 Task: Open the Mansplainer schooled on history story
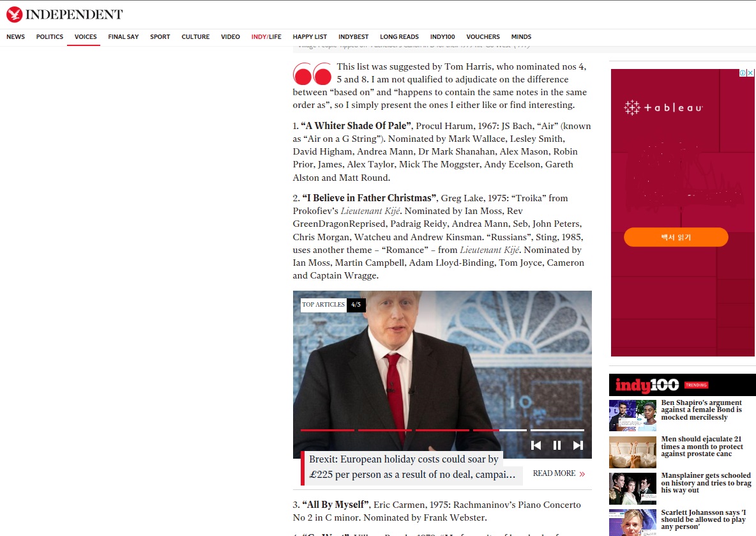[706, 483]
